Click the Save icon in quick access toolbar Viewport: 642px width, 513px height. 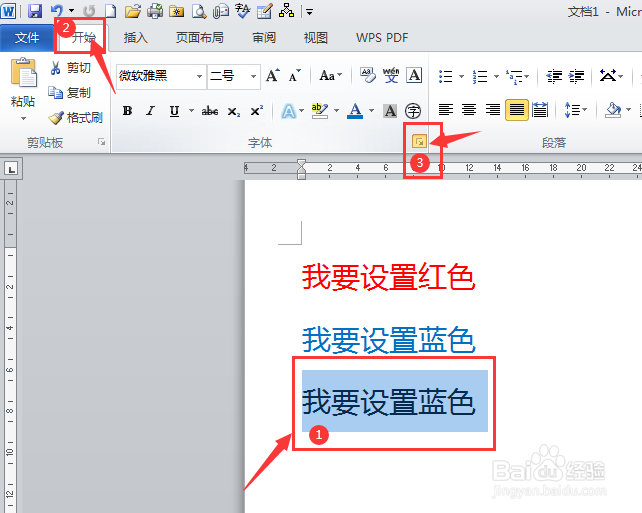tap(35, 11)
